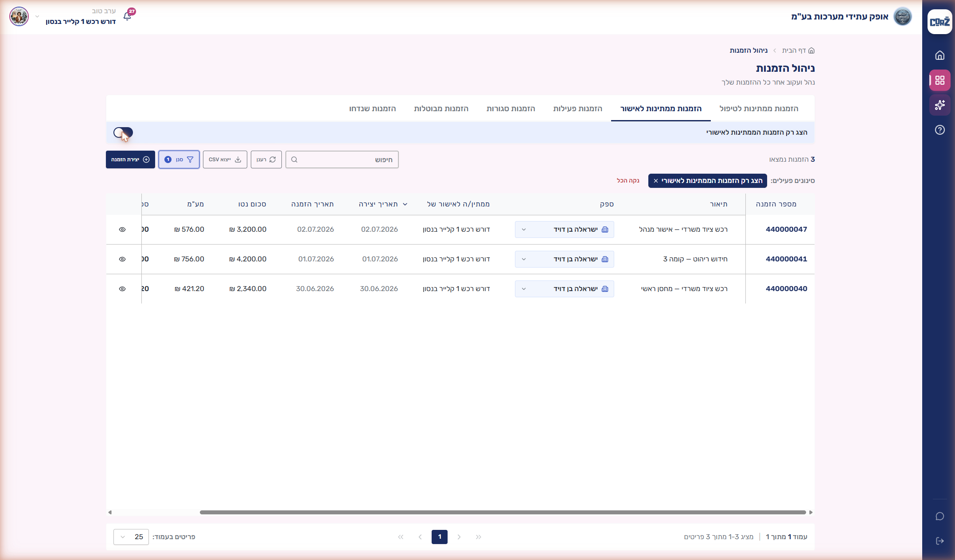This screenshot has height=560, width=955.
Task: Switch to הזמנות שנדחו tab
Action: pyautogui.click(x=372, y=109)
